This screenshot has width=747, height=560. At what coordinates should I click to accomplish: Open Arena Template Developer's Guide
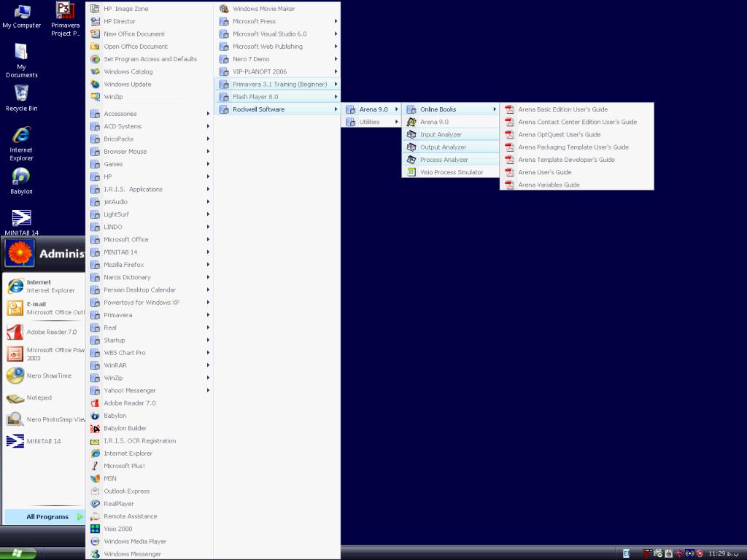coord(577,160)
